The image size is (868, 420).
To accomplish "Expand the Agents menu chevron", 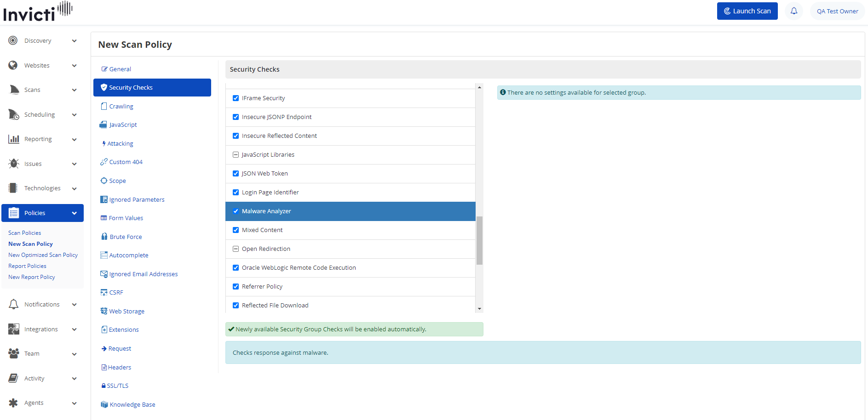I will pos(74,403).
